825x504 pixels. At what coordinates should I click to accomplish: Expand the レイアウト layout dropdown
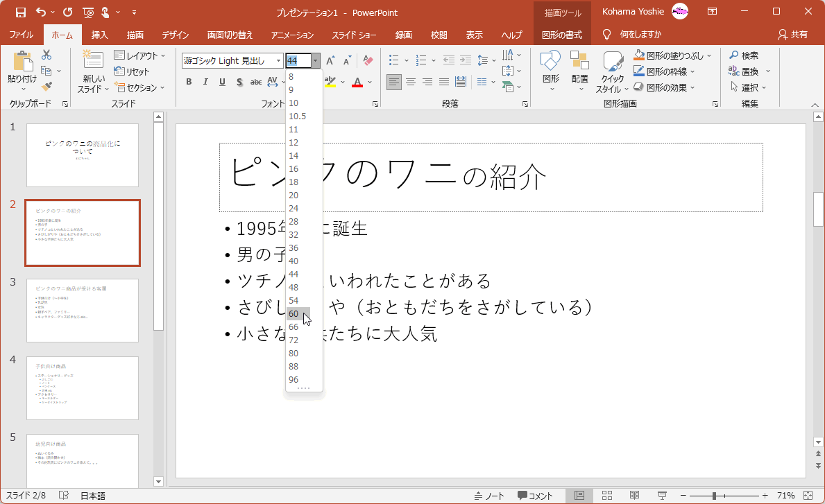click(140, 55)
